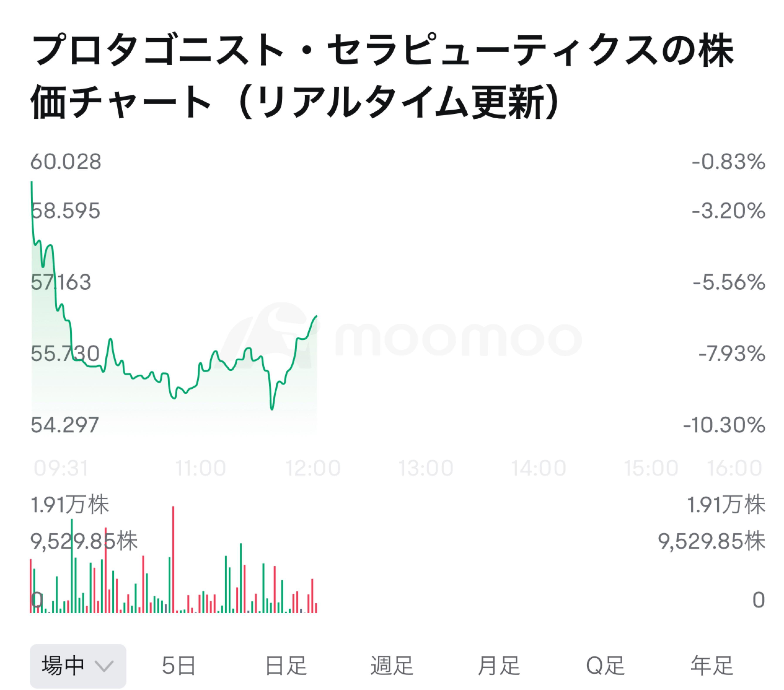Open the 場中 intraday dropdown chevron
Viewport: 784px width, 690px height.
[x=104, y=666]
